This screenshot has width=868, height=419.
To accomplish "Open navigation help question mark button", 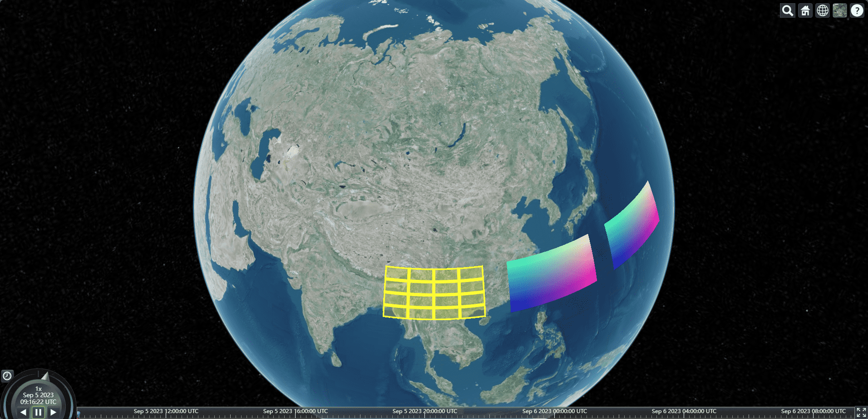I will [x=857, y=10].
